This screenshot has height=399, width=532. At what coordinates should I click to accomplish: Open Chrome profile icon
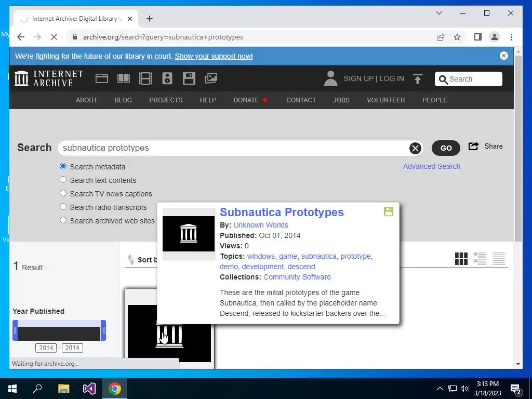tap(495, 37)
